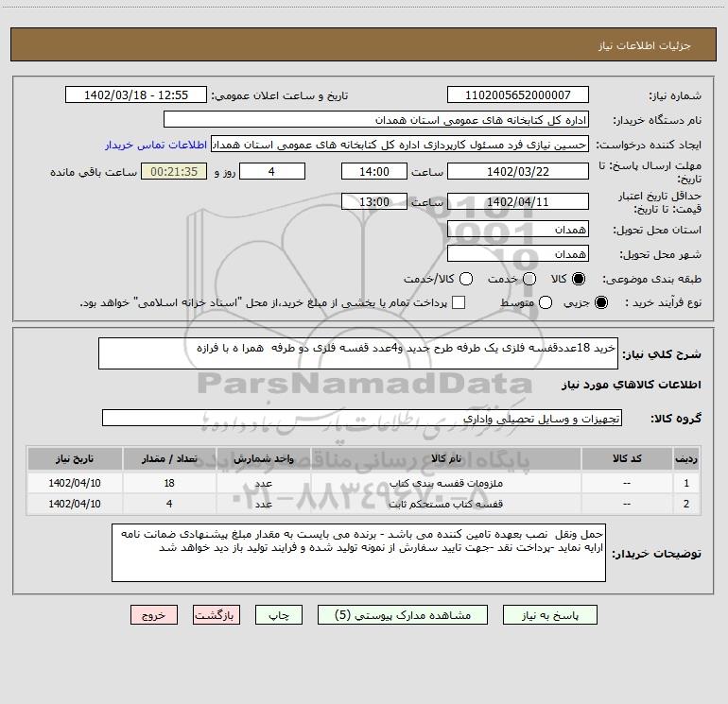Click the days remaining field showing 4
Image resolution: width=728 pixels, height=704 pixels.
click(x=272, y=171)
